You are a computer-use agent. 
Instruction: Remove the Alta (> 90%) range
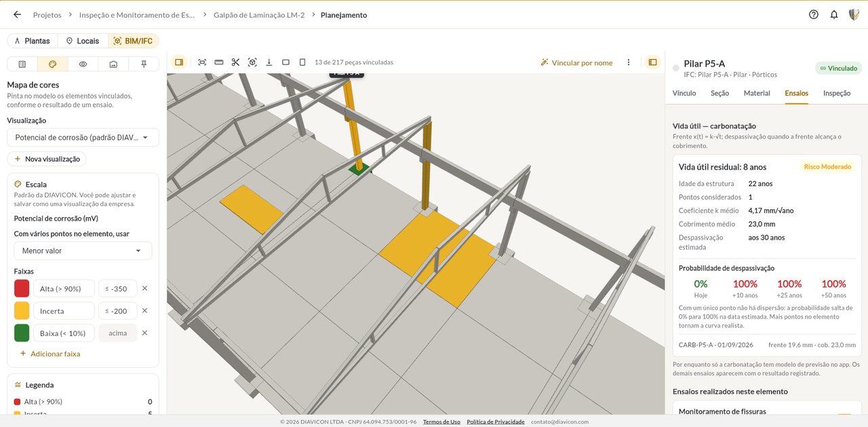(x=144, y=289)
